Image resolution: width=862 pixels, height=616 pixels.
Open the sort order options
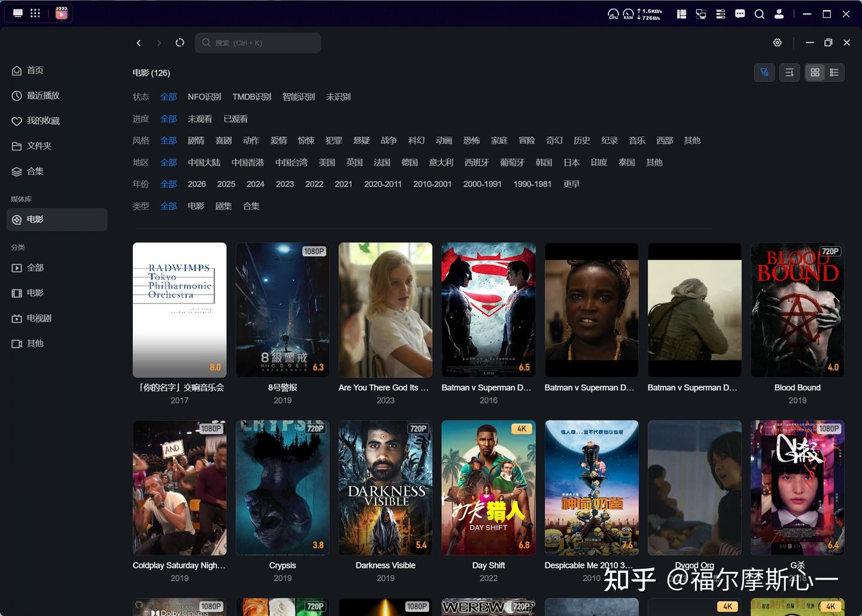tap(790, 72)
